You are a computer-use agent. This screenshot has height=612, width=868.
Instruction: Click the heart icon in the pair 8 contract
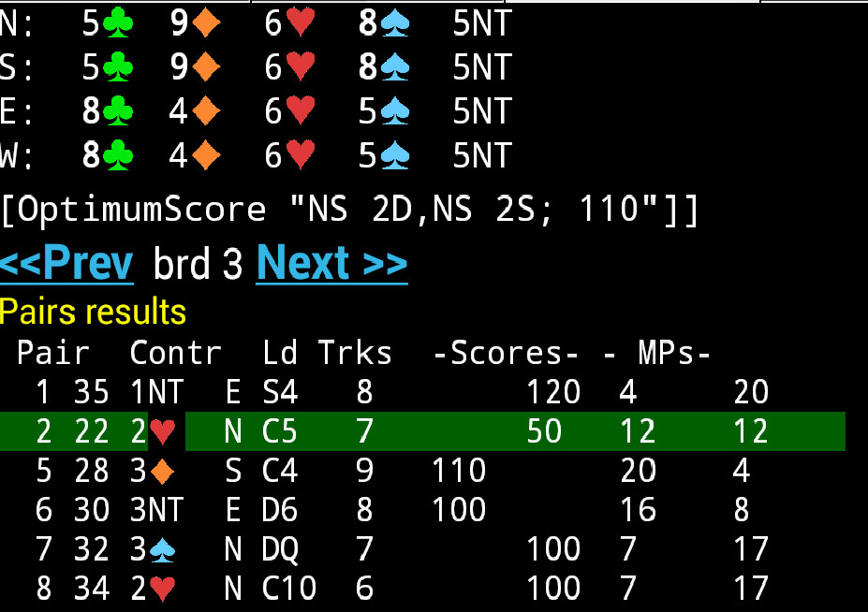(x=163, y=590)
